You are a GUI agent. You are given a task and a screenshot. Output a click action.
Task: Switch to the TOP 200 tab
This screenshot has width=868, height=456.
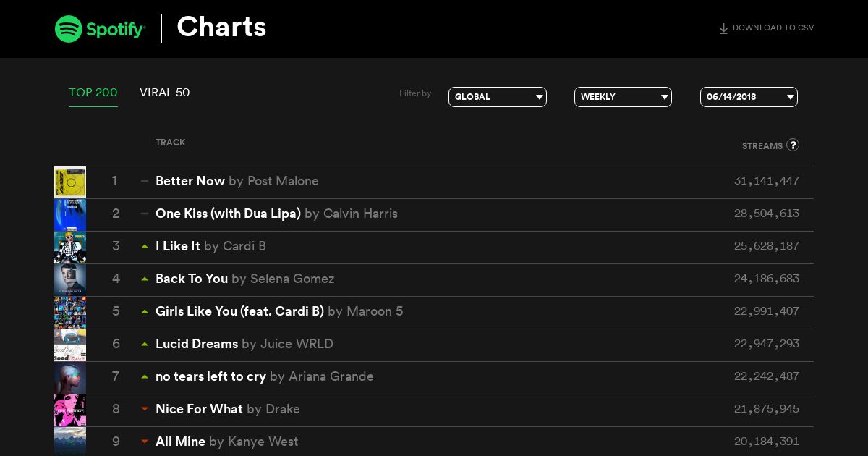click(93, 93)
